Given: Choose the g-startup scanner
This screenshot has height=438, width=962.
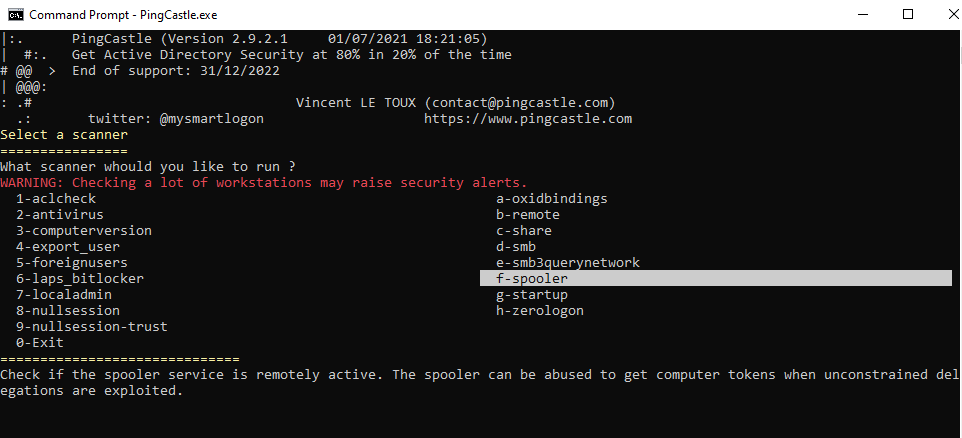Looking at the screenshot, I should [532, 295].
